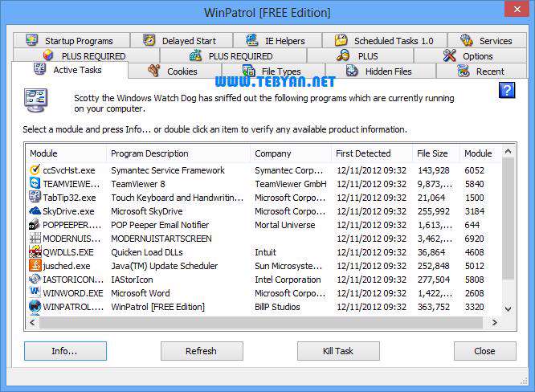Click the Cookies tab icon
The image size is (535, 392).
(154, 71)
